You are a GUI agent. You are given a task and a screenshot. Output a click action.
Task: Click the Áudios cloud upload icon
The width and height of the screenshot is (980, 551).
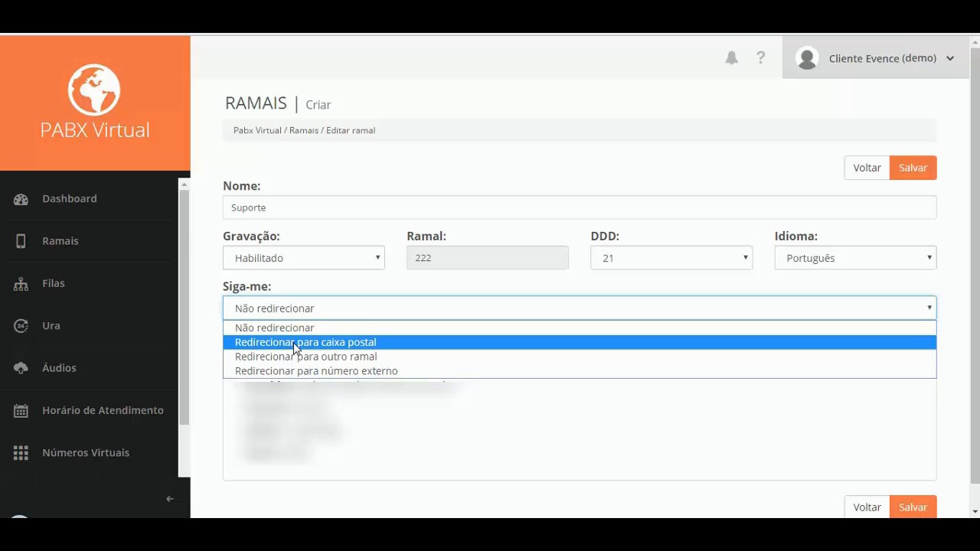(x=21, y=368)
